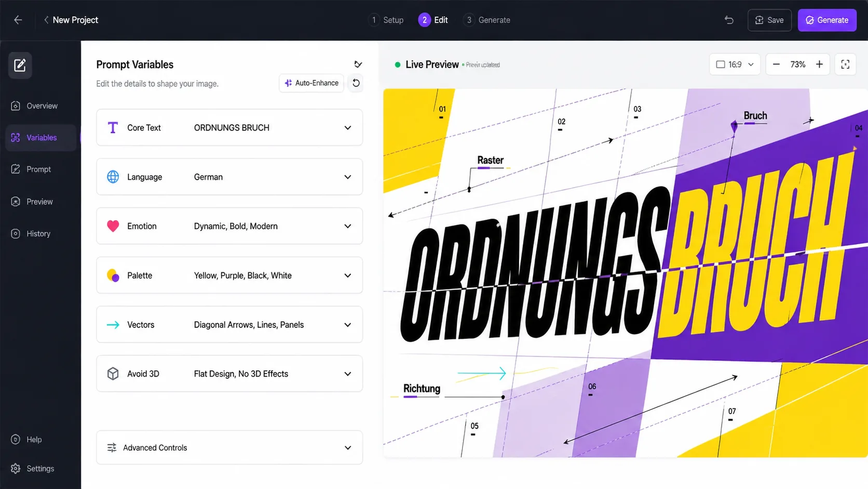868x489 pixels.
Task: Open the 16:9 aspect ratio dropdown
Action: (x=734, y=64)
